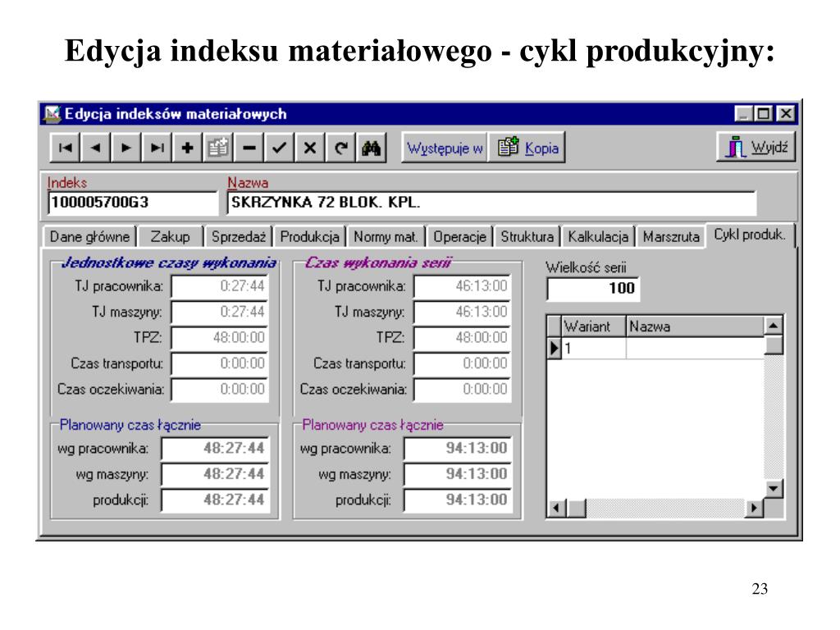This screenshot has height=630, width=840.
Task: Click the horizontal scrollbar thumb in variant grid
Action: [x=576, y=508]
